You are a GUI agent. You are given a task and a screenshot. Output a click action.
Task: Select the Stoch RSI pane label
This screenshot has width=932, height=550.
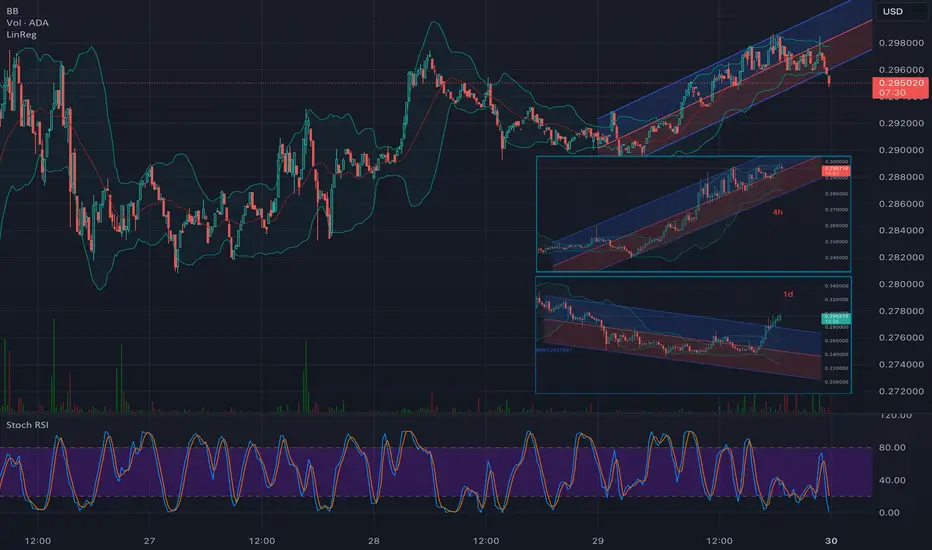tap(27, 425)
